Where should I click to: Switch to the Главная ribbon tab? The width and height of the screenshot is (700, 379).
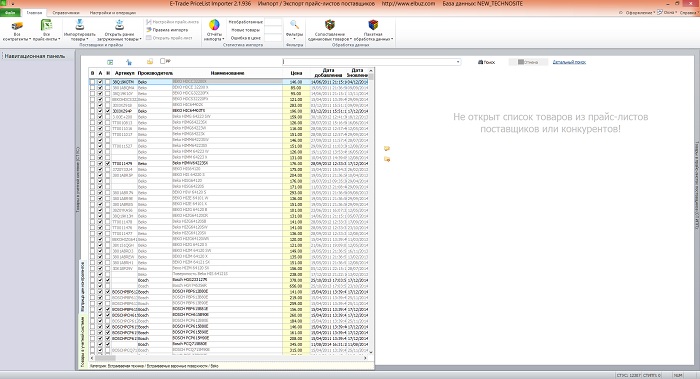34,12
